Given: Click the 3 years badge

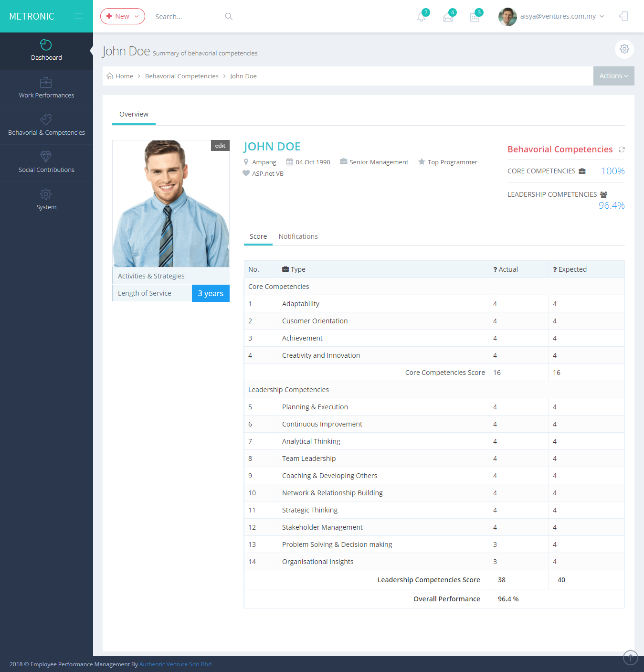Looking at the screenshot, I should tap(211, 293).
